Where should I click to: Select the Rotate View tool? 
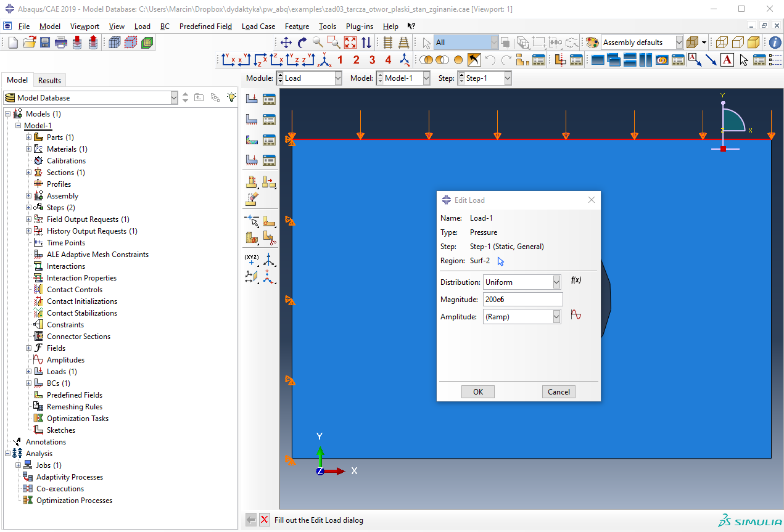[x=302, y=43]
